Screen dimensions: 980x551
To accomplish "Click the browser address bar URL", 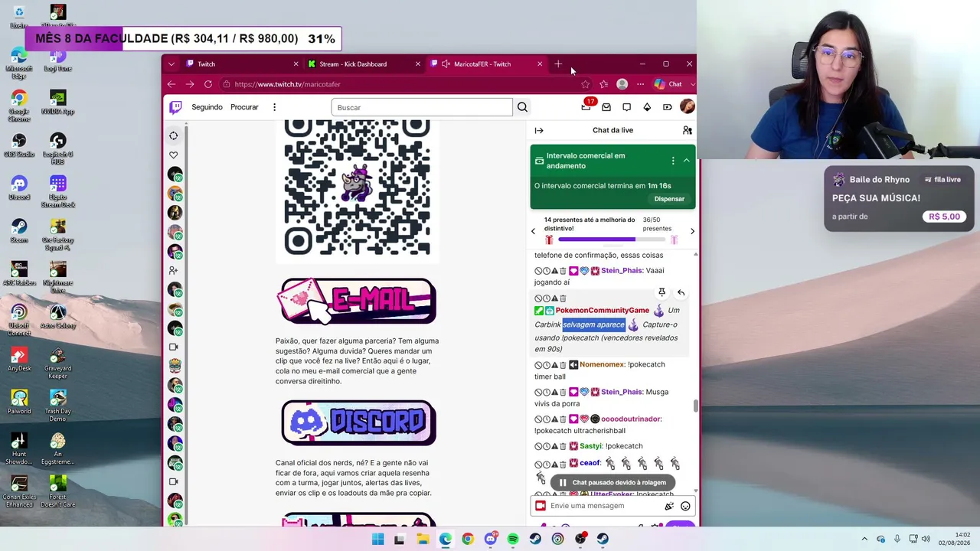I will pos(288,84).
